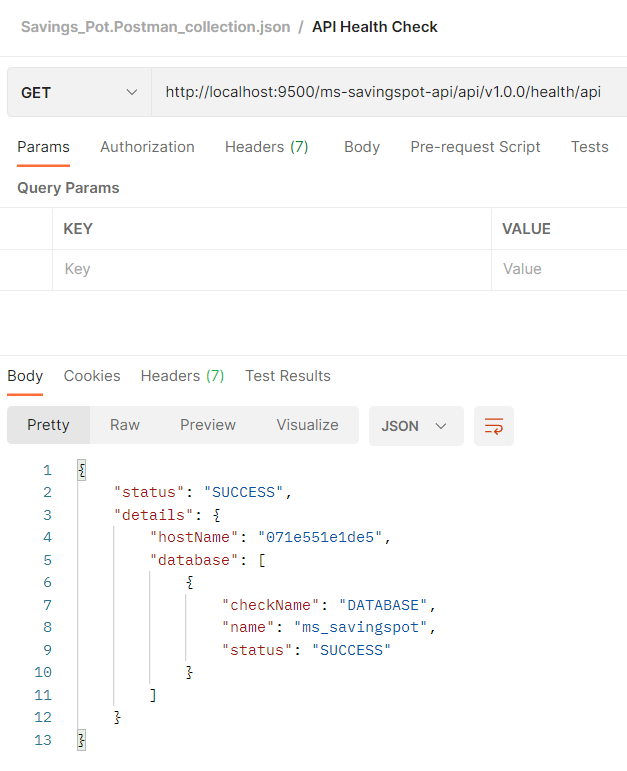627x771 pixels.
Task: Expand the JSON format dropdown
Action: pyautogui.click(x=416, y=426)
